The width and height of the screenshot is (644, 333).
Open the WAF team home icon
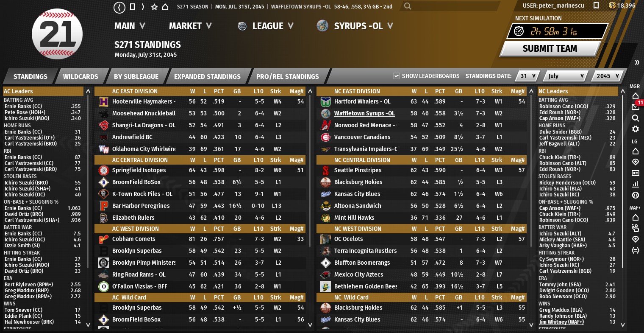coord(635,218)
